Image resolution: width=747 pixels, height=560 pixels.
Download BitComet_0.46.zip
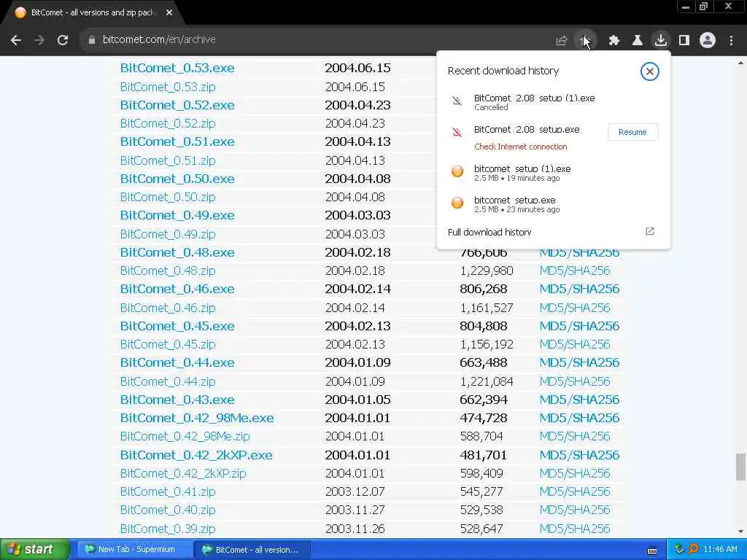[168, 308]
